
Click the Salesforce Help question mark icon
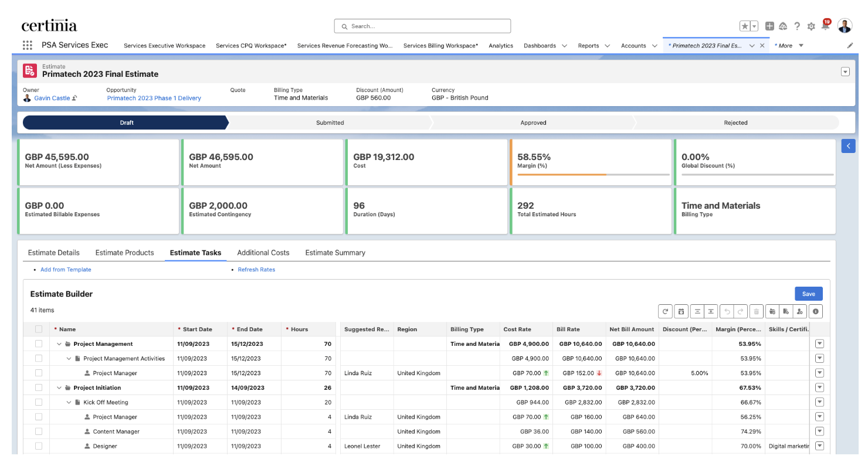coord(797,26)
